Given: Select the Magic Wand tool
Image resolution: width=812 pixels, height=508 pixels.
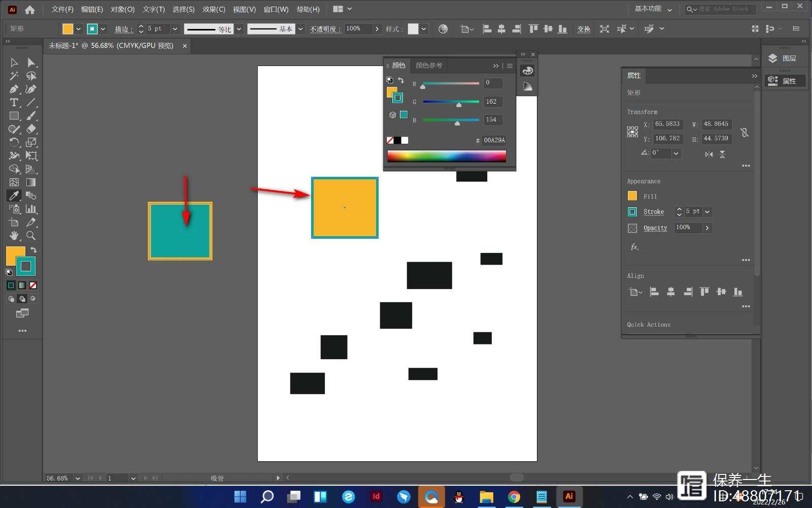Looking at the screenshot, I should click(14, 76).
